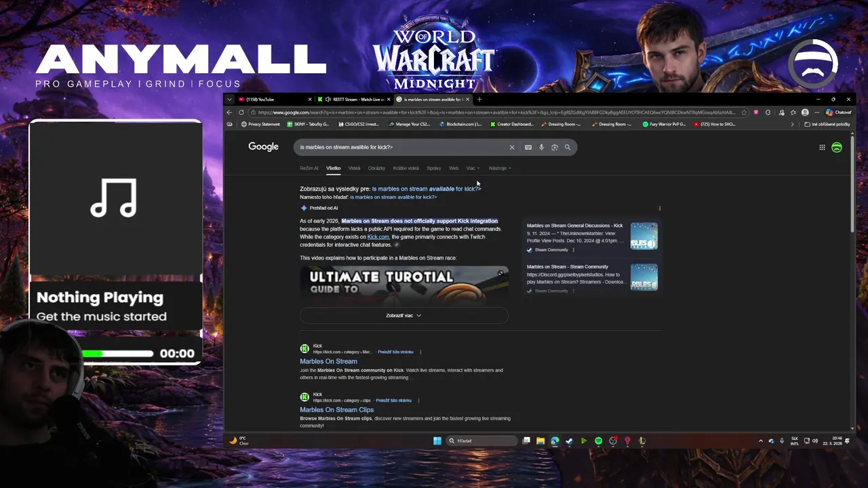Viewport: 868px width, 488px height.
Task: Expand AI overview with Zobraziť viac
Action: click(403, 315)
